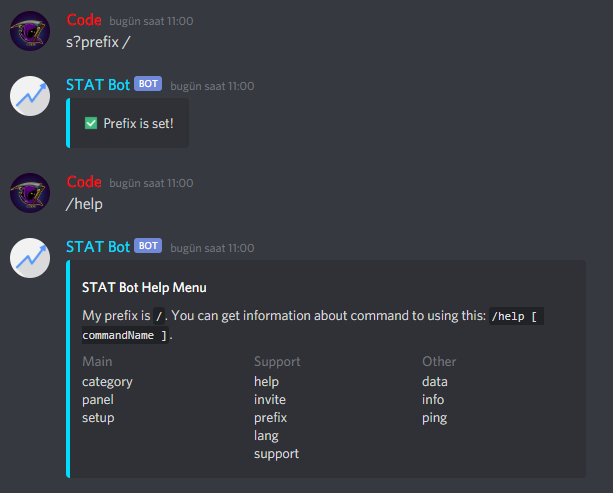The height and width of the screenshot is (493, 613).
Task: Click the STAT Bot username above the Help Menu
Action: coord(97,246)
